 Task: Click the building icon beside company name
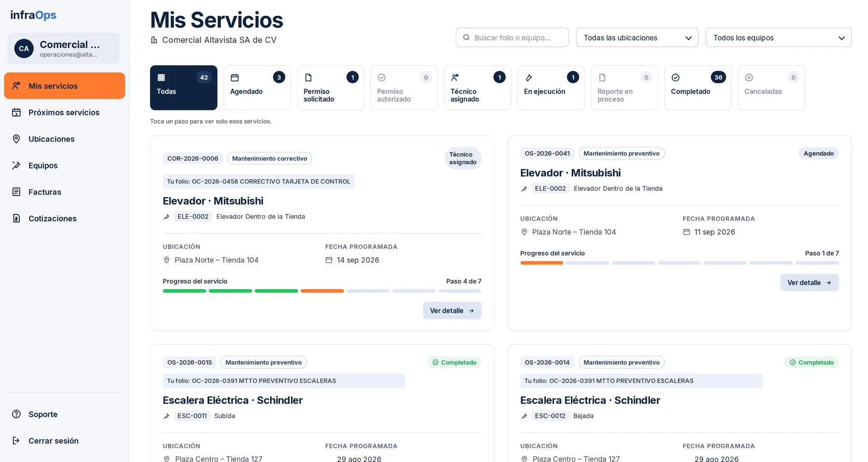[x=154, y=40]
